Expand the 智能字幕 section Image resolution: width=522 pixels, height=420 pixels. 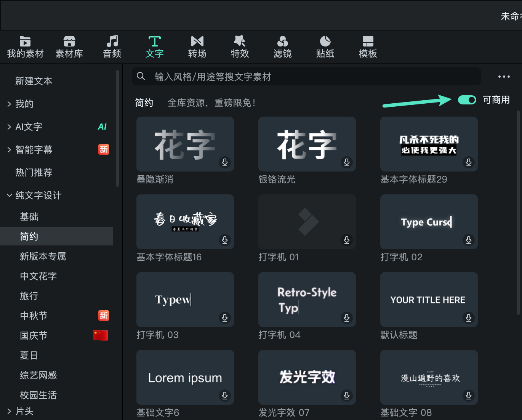click(9, 150)
